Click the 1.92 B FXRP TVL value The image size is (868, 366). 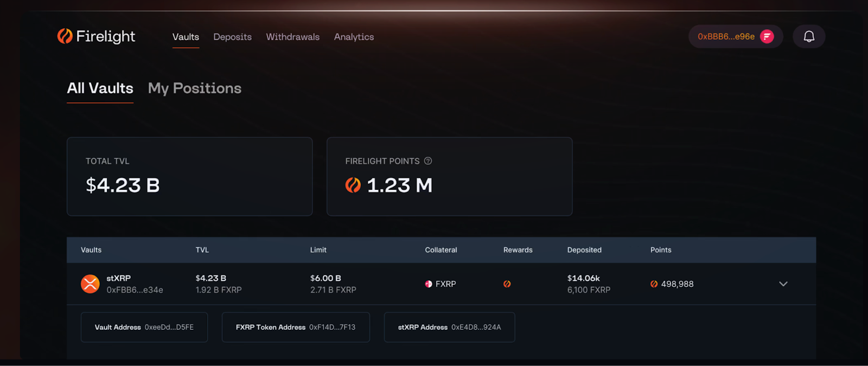(x=219, y=290)
